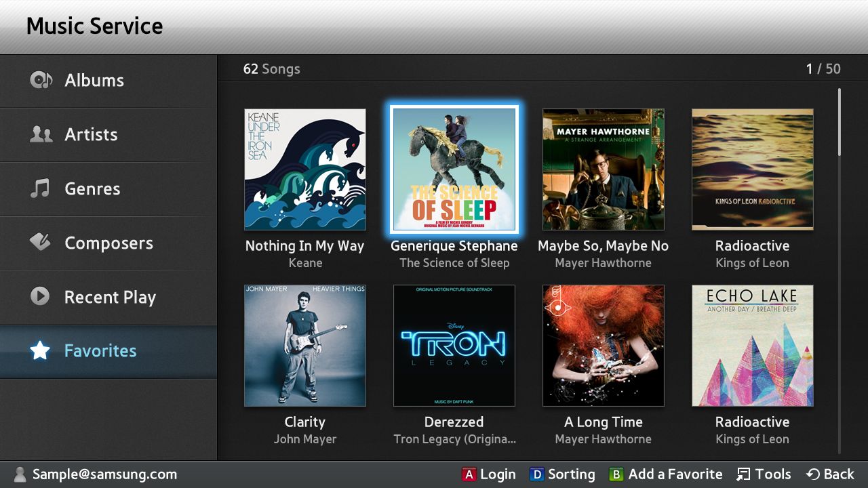Select the Tron Legacy album cover
Image resolution: width=868 pixels, height=488 pixels.
pyautogui.click(x=454, y=346)
